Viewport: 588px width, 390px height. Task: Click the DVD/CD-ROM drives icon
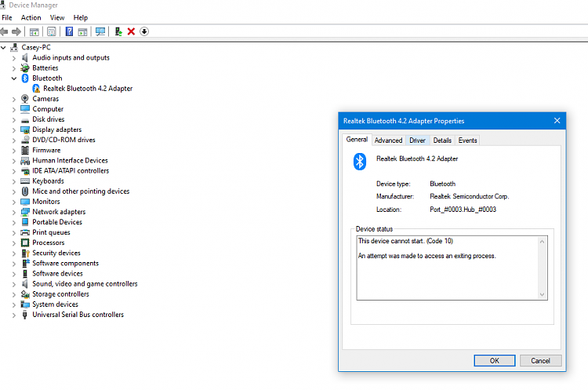[25, 140]
